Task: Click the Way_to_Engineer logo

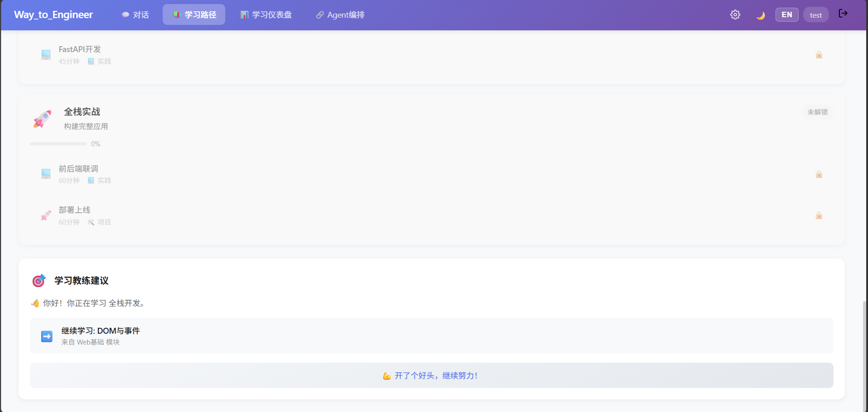Action: click(53, 15)
